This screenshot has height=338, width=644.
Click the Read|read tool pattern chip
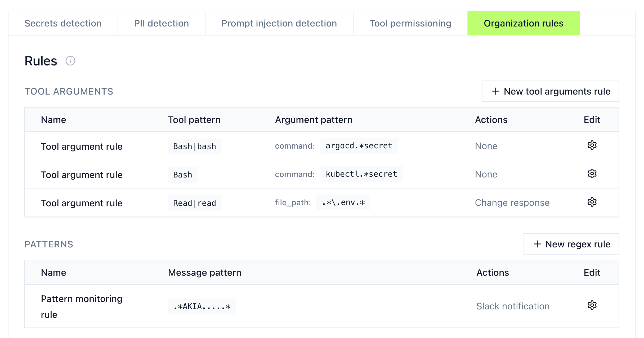pos(195,203)
